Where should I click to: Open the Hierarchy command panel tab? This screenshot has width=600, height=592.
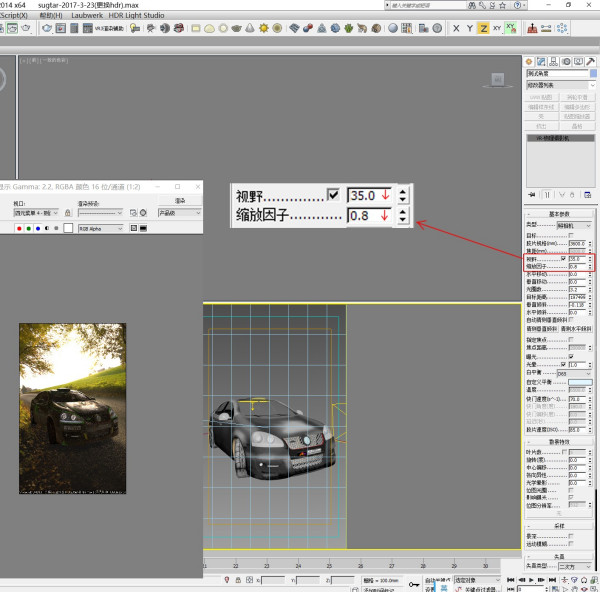[x=553, y=62]
